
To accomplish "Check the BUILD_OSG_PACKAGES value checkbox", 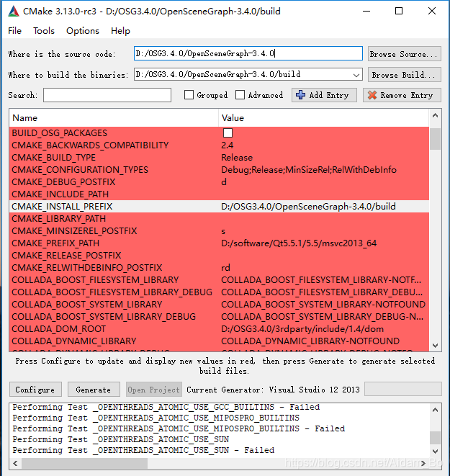I will [228, 133].
